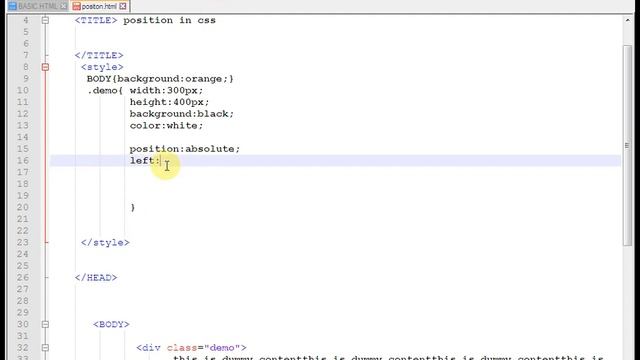Image resolution: width=640 pixels, height=360 pixels.
Task: Click the closing </HEAD> tag
Action: 96,278
